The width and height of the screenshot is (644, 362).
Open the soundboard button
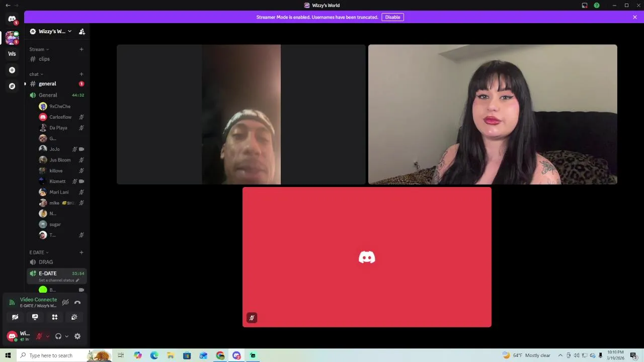click(74, 317)
